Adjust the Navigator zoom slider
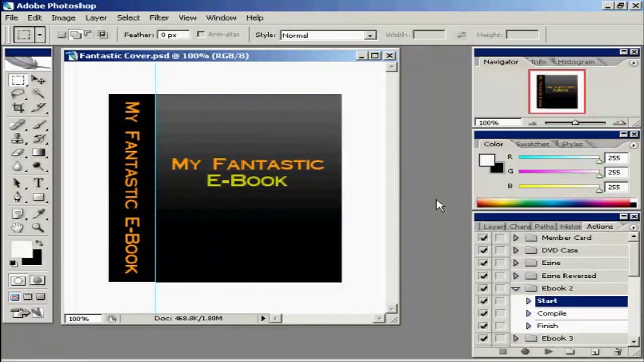The image size is (644, 362). click(x=575, y=123)
